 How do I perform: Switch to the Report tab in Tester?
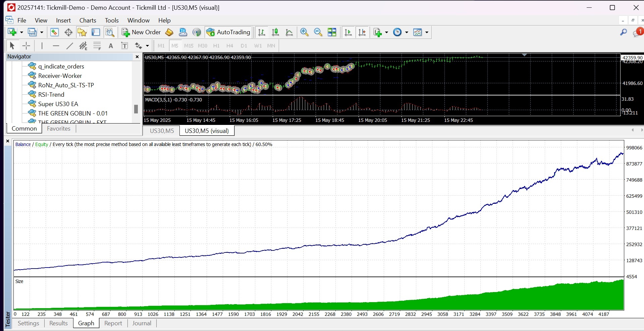click(x=113, y=323)
